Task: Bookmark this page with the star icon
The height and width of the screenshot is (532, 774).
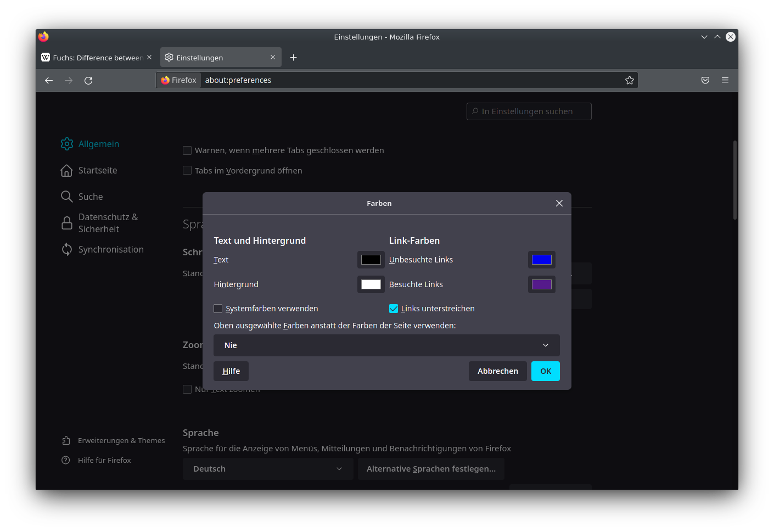Action: pos(629,80)
